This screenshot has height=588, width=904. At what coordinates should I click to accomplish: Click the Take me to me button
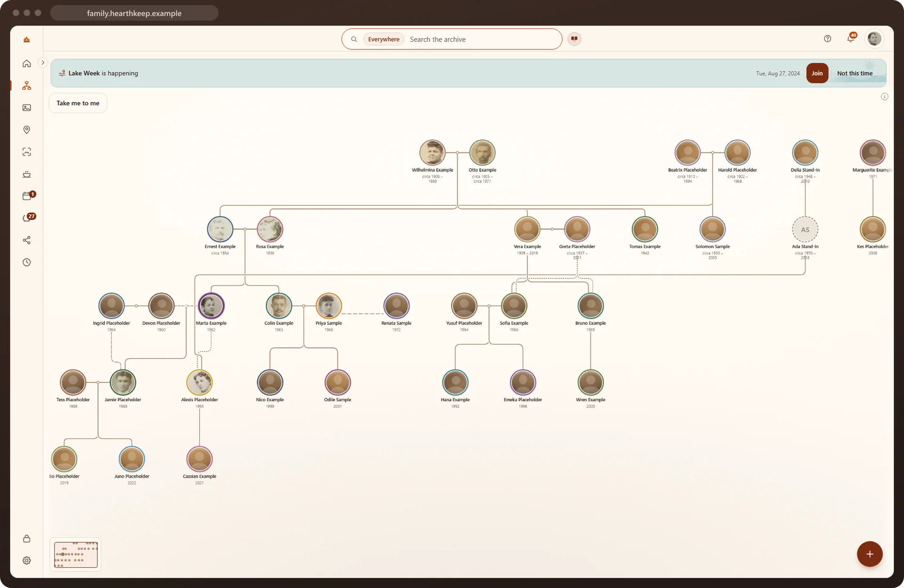click(78, 103)
